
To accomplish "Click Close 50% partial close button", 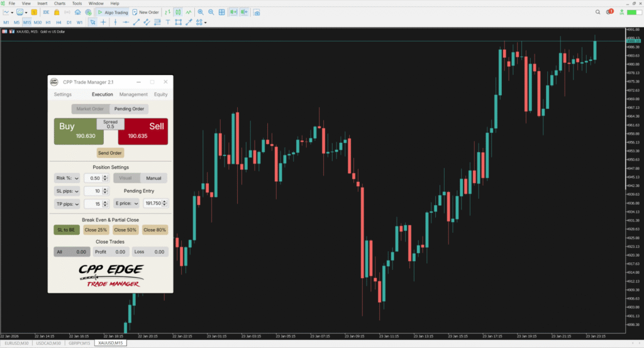I will coord(125,230).
